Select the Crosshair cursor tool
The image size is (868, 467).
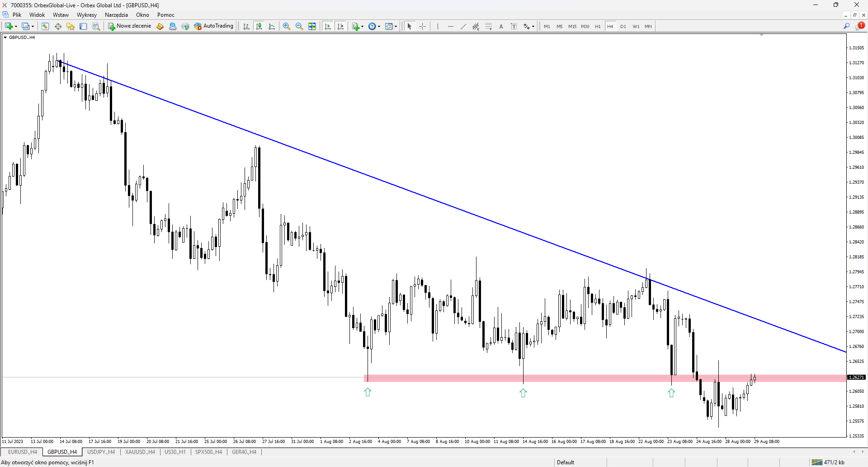coord(422,26)
